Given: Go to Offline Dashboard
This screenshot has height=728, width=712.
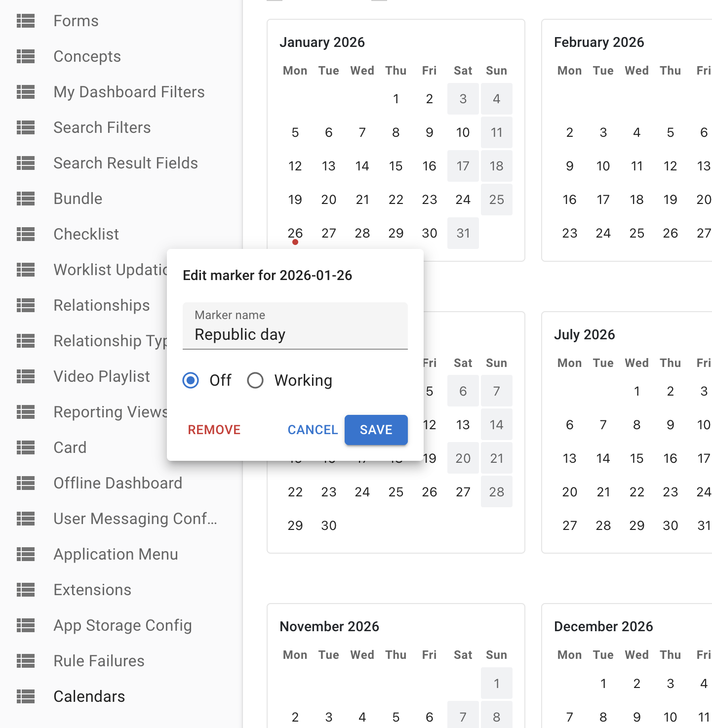Looking at the screenshot, I should (x=118, y=483).
